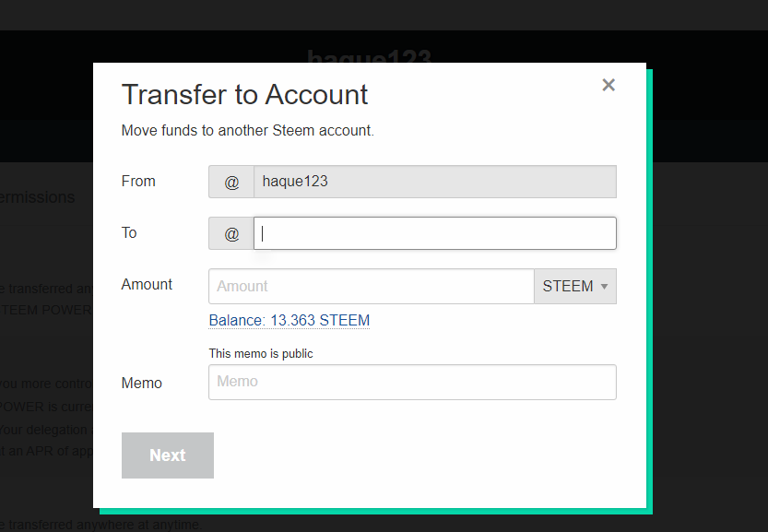Click the From field showing haque123
Screen dimensions: 768x532
click(x=435, y=182)
